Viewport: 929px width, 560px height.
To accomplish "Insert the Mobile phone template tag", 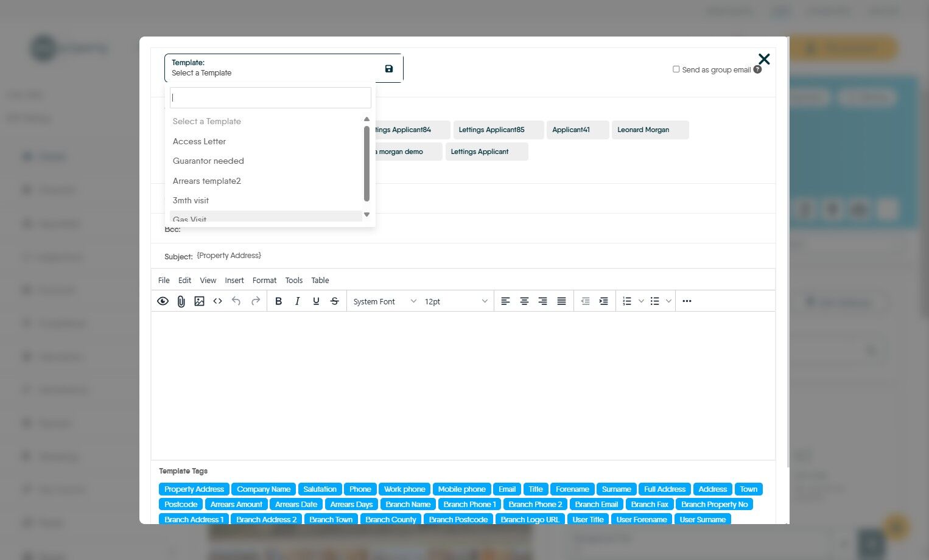I will 462,489.
